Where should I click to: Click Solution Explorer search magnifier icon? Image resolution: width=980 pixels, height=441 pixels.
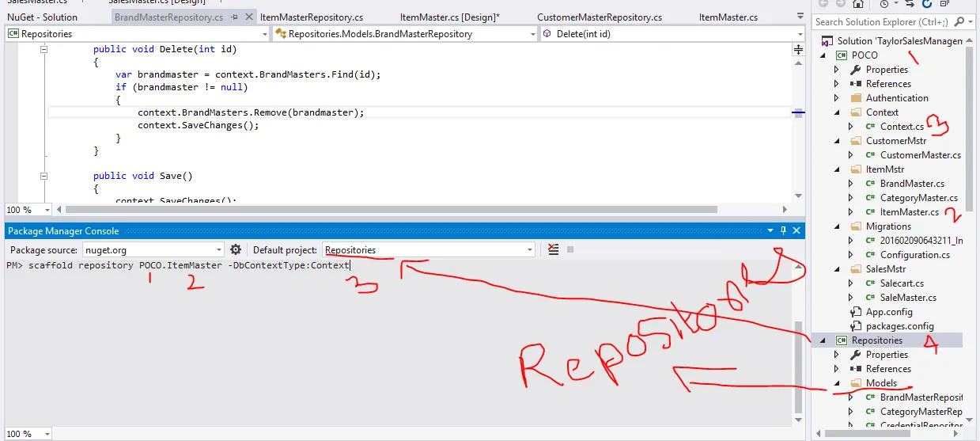pos(959,22)
